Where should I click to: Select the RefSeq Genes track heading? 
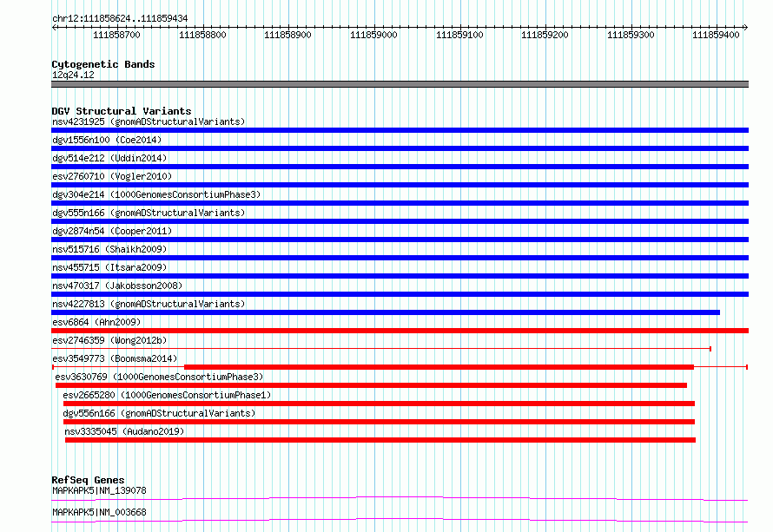(88, 480)
